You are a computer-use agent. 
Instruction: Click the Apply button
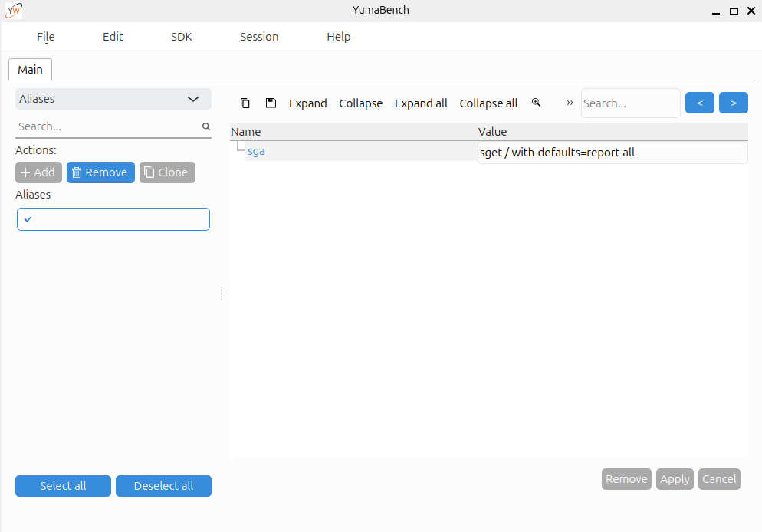(x=675, y=479)
